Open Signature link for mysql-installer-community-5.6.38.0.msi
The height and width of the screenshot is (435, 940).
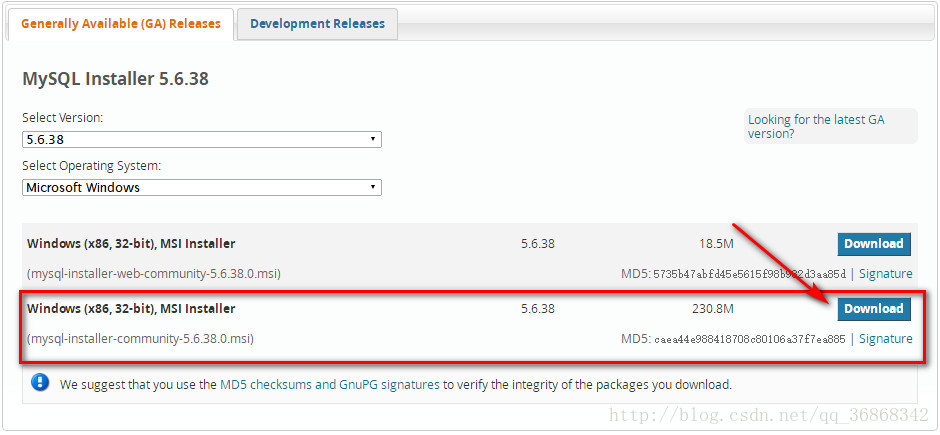tap(885, 339)
